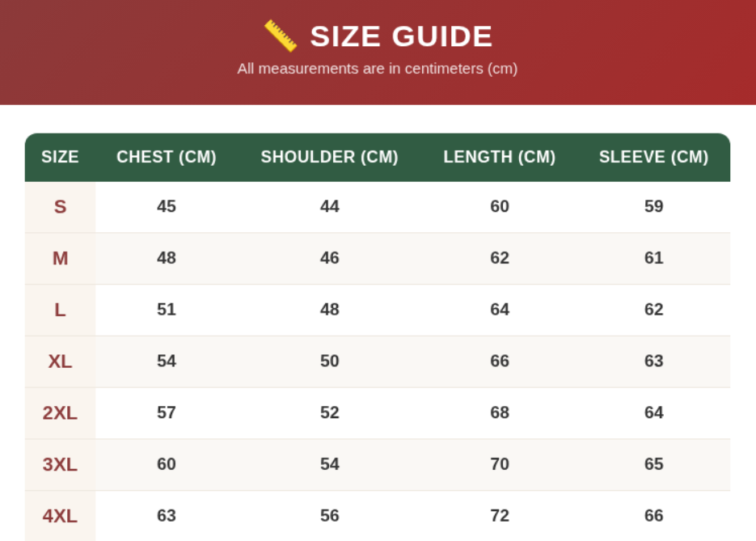Click the 3XL size row label
756x541 pixels.
(x=61, y=465)
